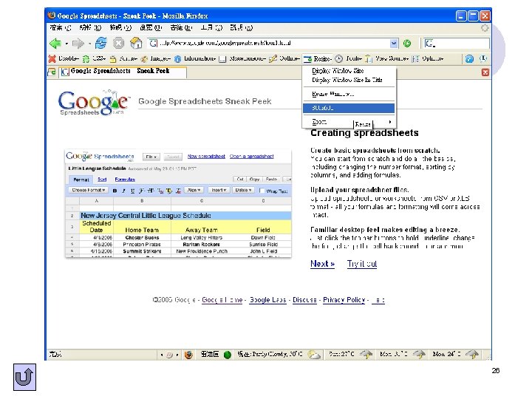Click the round icon at far right of developer toolbar
This screenshot has height=399, width=532.
click(483, 58)
